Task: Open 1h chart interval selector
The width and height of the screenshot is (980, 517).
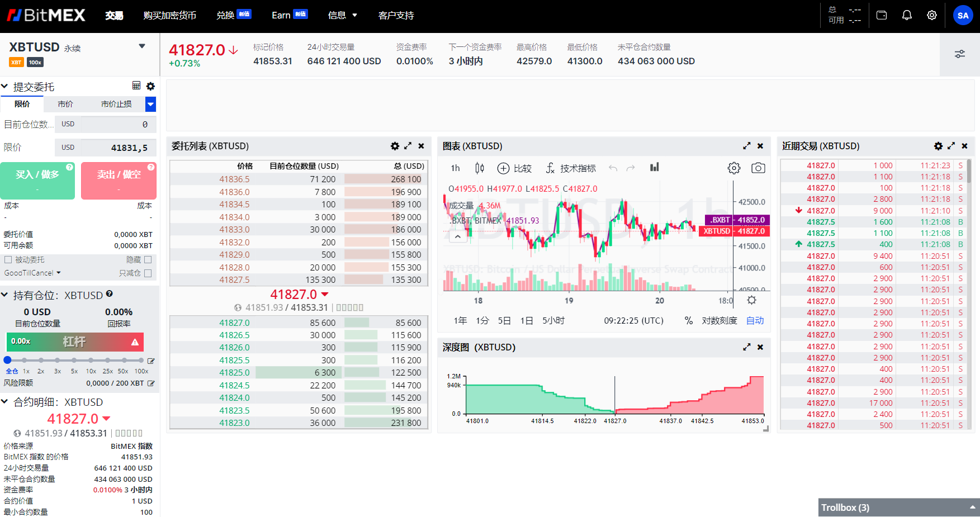Action: point(455,168)
